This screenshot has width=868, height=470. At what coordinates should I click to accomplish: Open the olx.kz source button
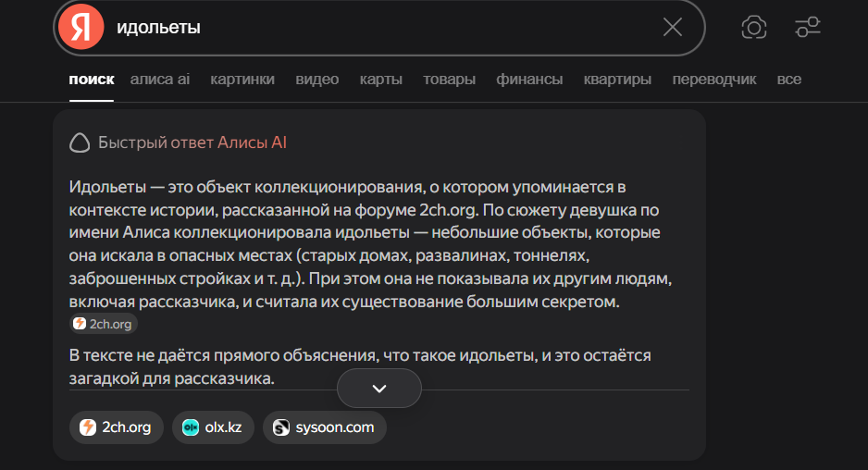(213, 427)
